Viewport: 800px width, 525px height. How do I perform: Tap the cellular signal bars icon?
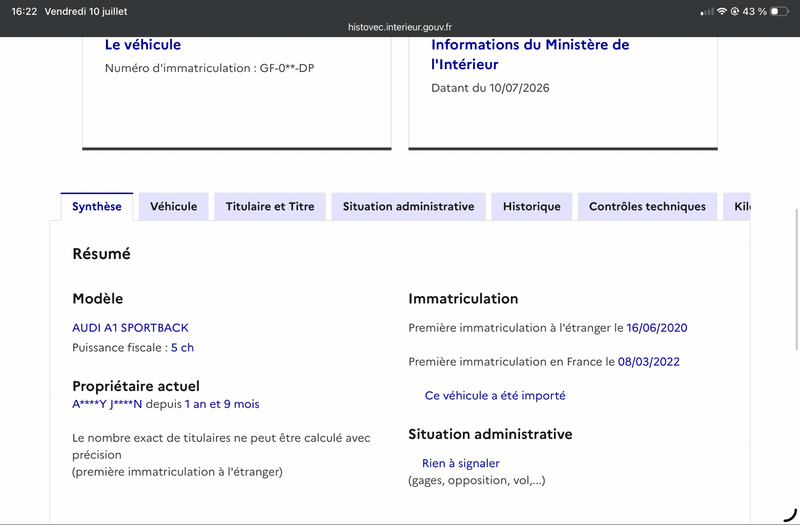pyautogui.click(x=707, y=11)
